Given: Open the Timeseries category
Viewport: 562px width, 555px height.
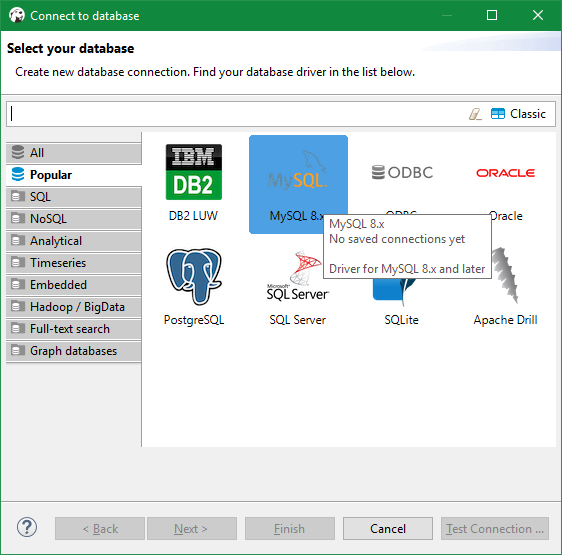Looking at the screenshot, I should click(x=74, y=263).
